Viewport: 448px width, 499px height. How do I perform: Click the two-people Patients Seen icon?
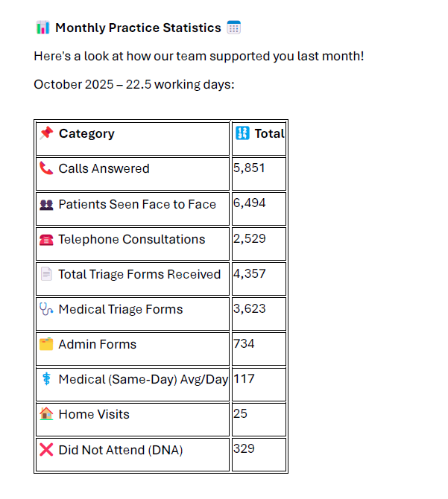(46, 205)
